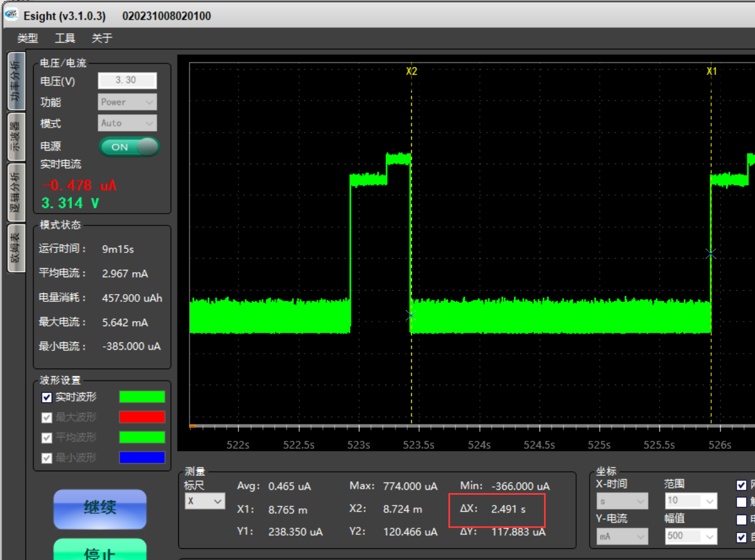755x560 pixels.
Task: Open the 标尺 dropdown showing X
Action: click(205, 501)
